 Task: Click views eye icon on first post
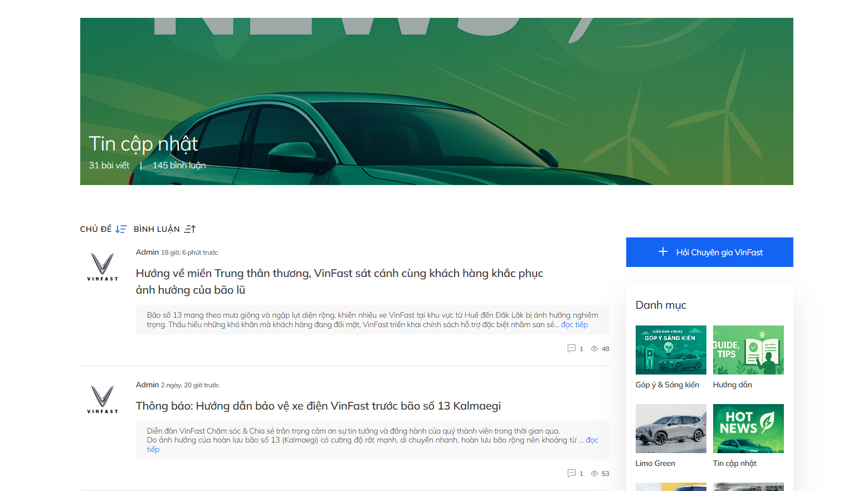(594, 349)
